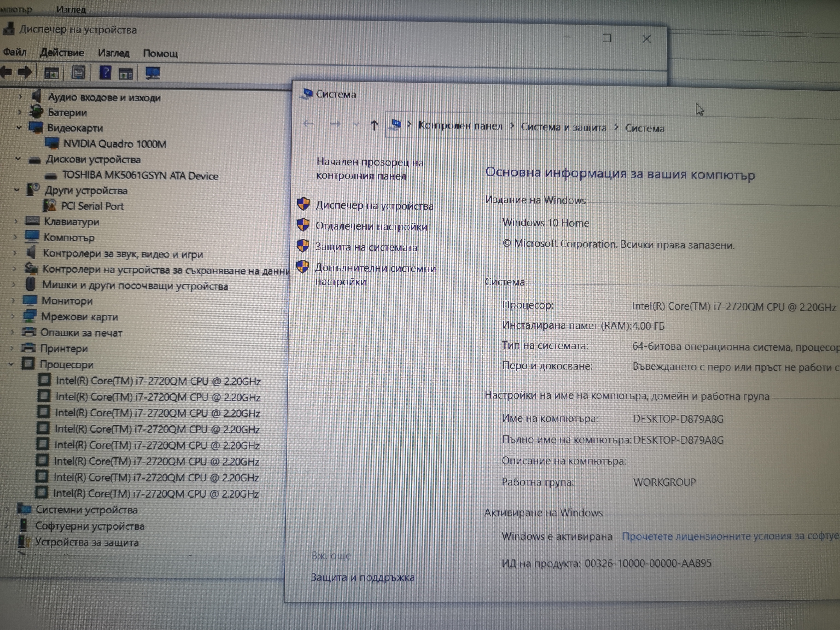Expand the Компютър tree node
This screenshot has height=630, width=840.
coord(15,237)
